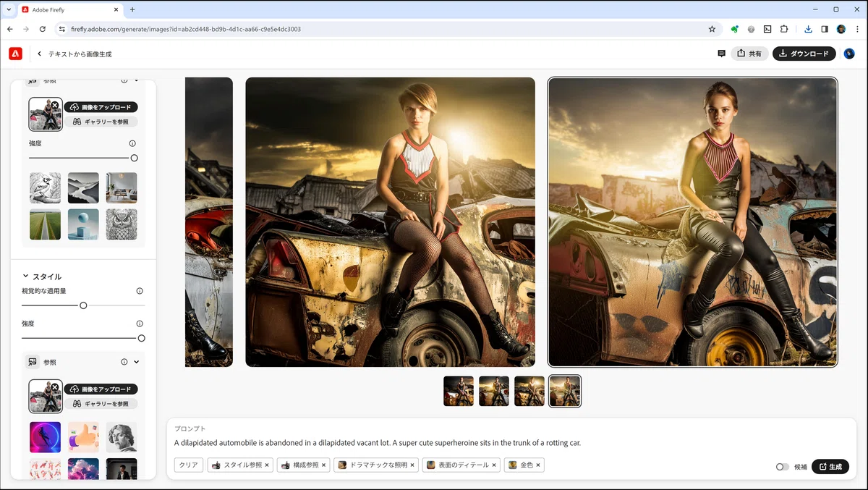This screenshot has height=490, width=868.
Task: Click the クリア button
Action: 189,465
